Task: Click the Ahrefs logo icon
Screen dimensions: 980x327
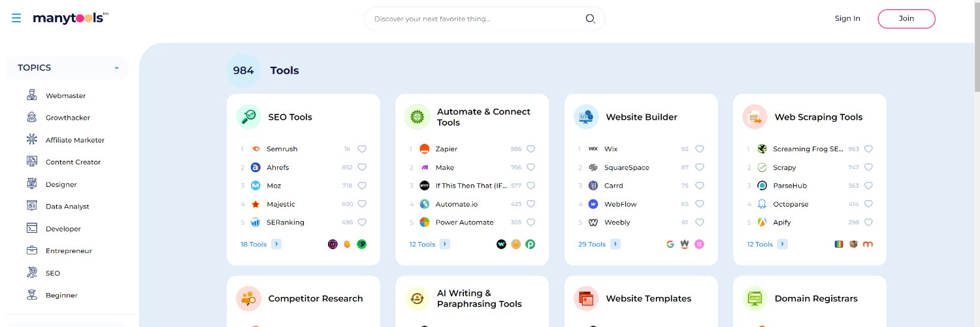Action: click(255, 167)
